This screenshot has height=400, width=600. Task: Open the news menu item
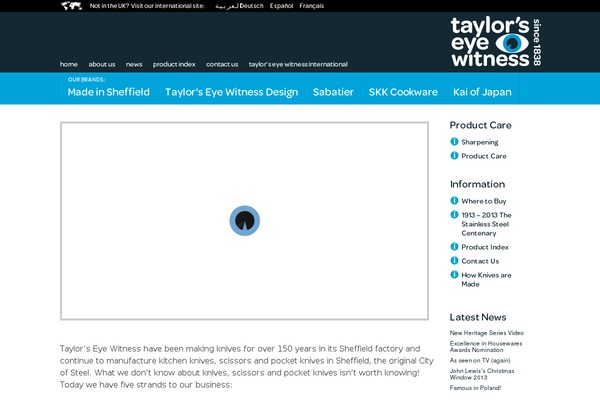click(x=134, y=64)
